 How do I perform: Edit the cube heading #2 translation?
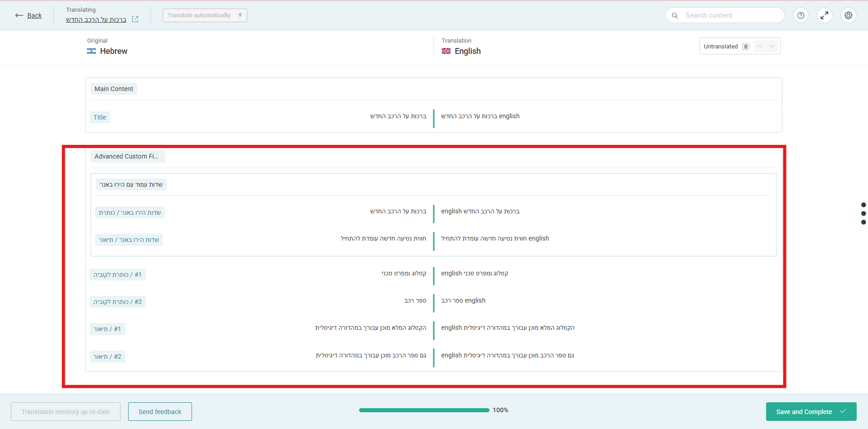pyautogui.click(x=463, y=301)
